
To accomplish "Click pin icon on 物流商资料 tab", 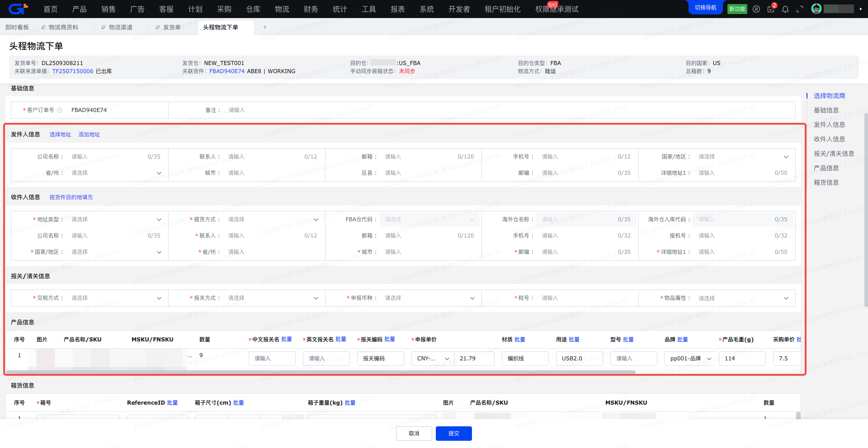I will coord(43,28).
